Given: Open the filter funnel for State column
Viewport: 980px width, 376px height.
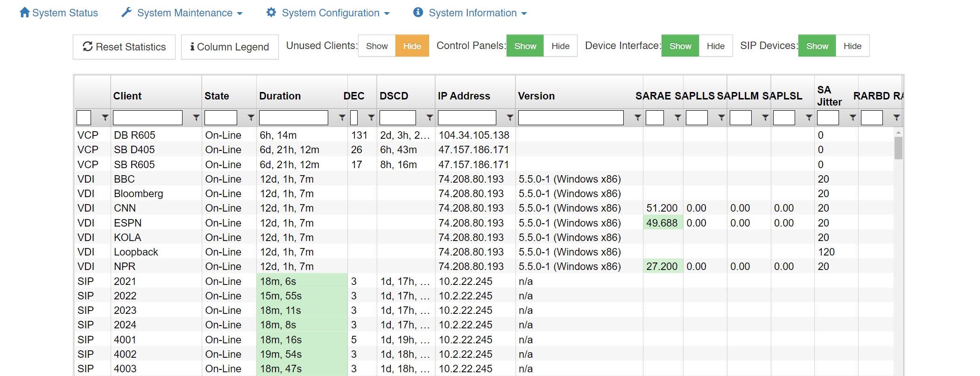Looking at the screenshot, I should click(x=251, y=118).
